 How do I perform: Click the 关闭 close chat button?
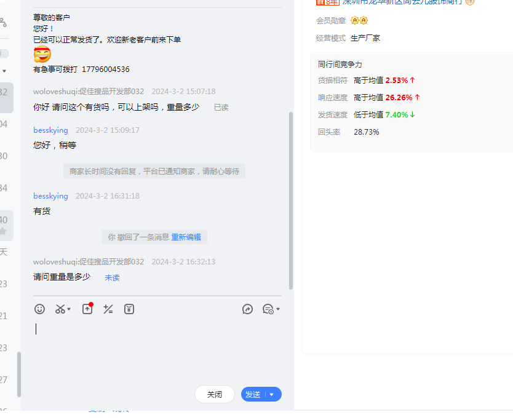215,395
